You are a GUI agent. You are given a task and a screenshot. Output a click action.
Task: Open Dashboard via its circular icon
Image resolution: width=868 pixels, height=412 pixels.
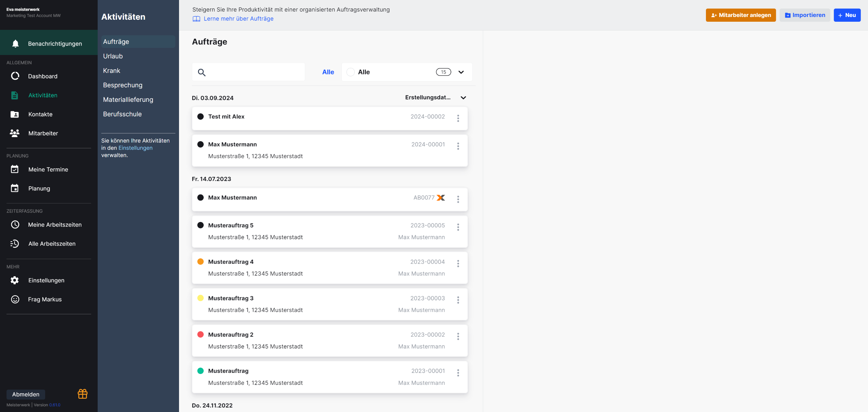(x=15, y=76)
